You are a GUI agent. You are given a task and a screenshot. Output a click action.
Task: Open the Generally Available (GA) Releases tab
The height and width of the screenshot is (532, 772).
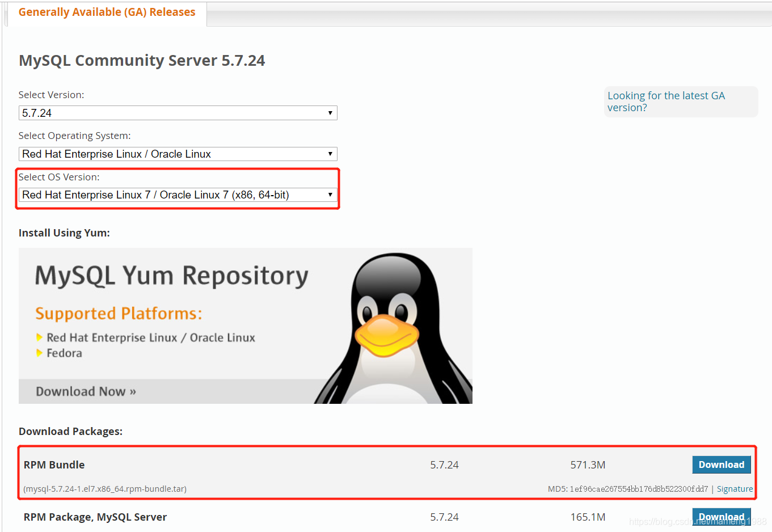pyautogui.click(x=107, y=12)
